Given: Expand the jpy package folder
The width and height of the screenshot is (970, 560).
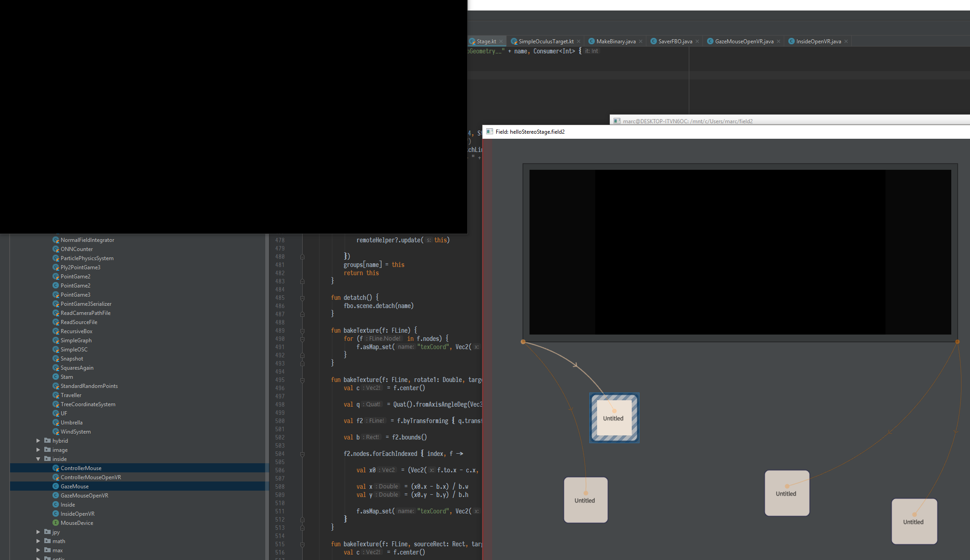Looking at the screenshot, I should tap(38, 532).
